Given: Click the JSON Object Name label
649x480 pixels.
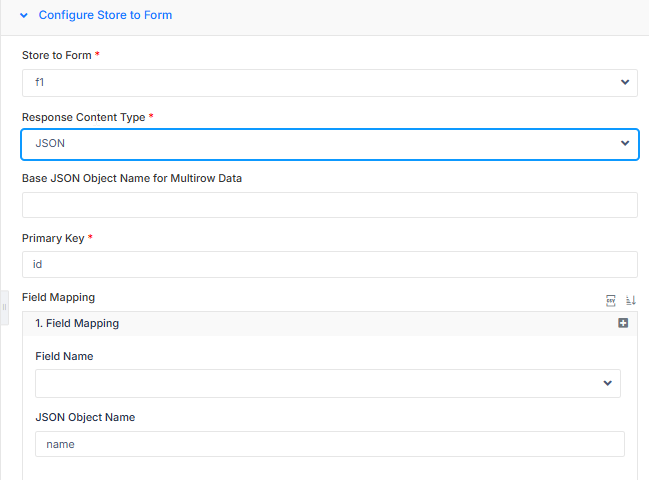Looking at the screenshot, I should pos(85,417).
